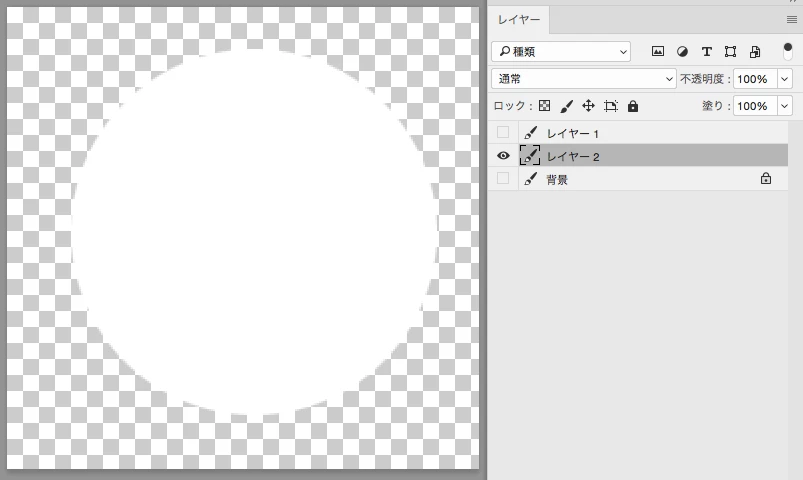Viewport: 803px width, 480px height.
Task: Toggle the layer filtering on/off switch
Action: [x=788, y=51]
